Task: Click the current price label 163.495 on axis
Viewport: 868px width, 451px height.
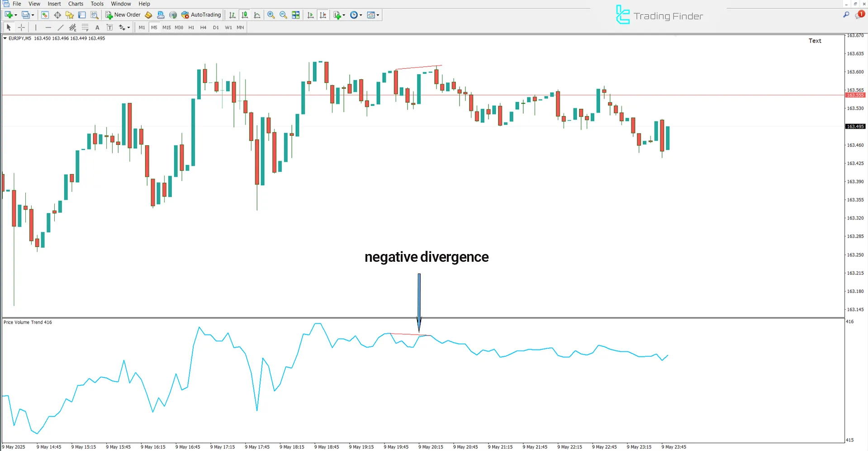Action: (855, 126)
